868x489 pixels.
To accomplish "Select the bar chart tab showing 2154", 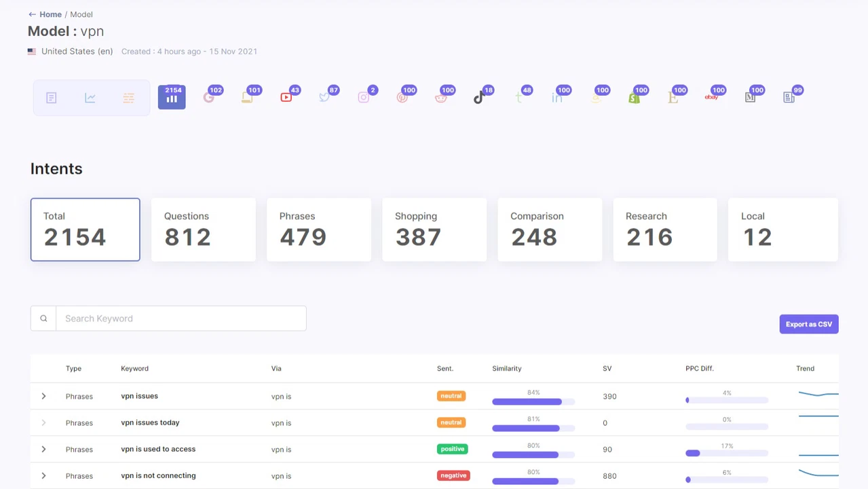I will point(172,97).
